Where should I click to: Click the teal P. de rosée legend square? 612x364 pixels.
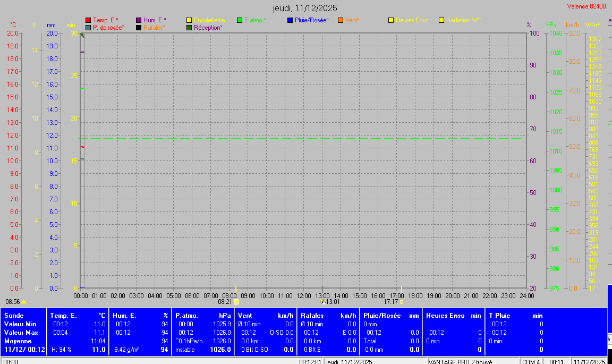click(x=88, y=28)
